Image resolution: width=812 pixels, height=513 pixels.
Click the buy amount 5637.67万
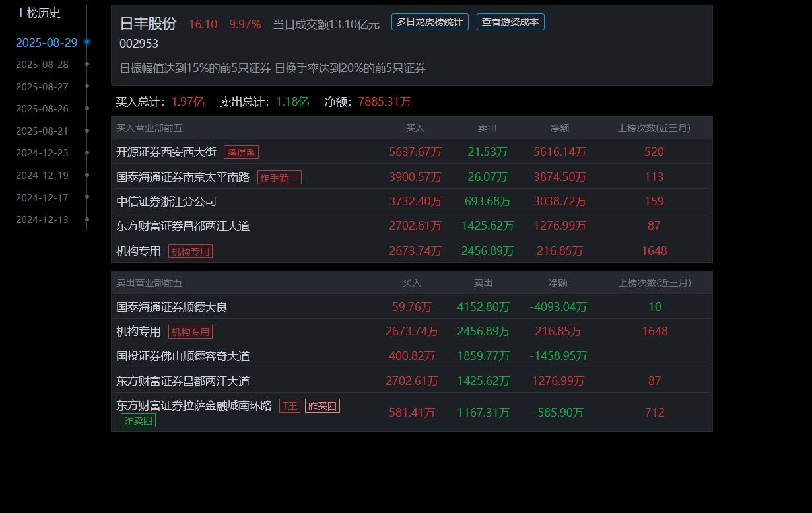[x=415, y=152]
